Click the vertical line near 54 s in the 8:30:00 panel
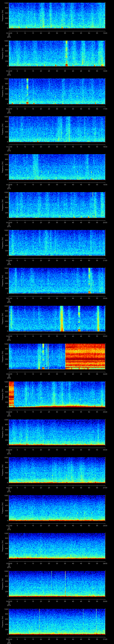Screen dimensions: 114x644 [96, 622]
